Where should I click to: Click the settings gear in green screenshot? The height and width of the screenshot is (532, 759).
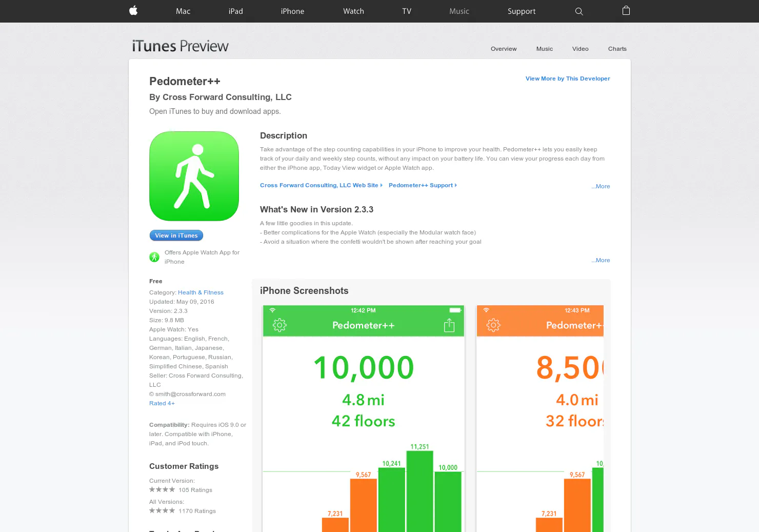tap(279, 325)
